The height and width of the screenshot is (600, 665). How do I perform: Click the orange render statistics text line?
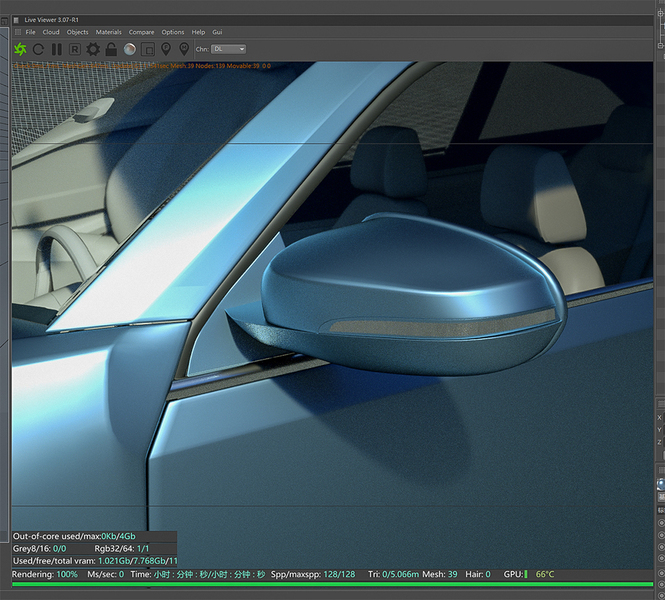coord(142,66)
